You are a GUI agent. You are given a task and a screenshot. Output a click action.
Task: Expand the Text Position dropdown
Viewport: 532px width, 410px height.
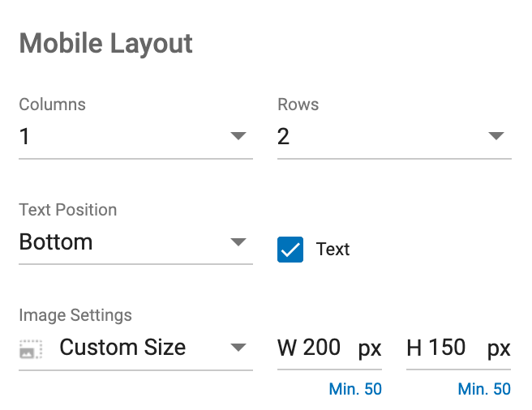click(135, 242)
